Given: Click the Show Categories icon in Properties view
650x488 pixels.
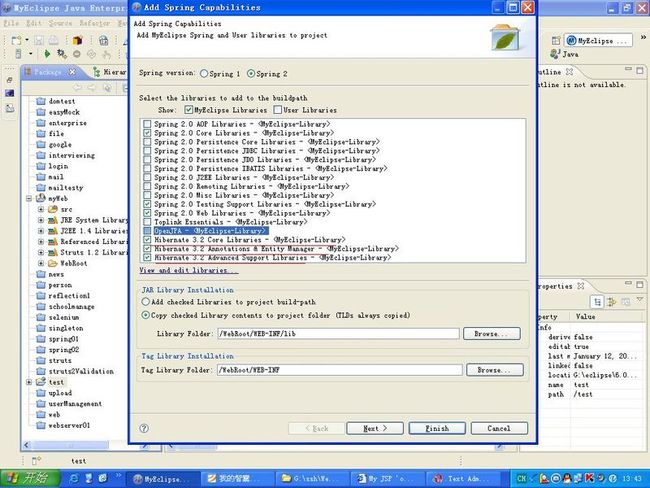Looking at the screenshot, I should [597, 302].
